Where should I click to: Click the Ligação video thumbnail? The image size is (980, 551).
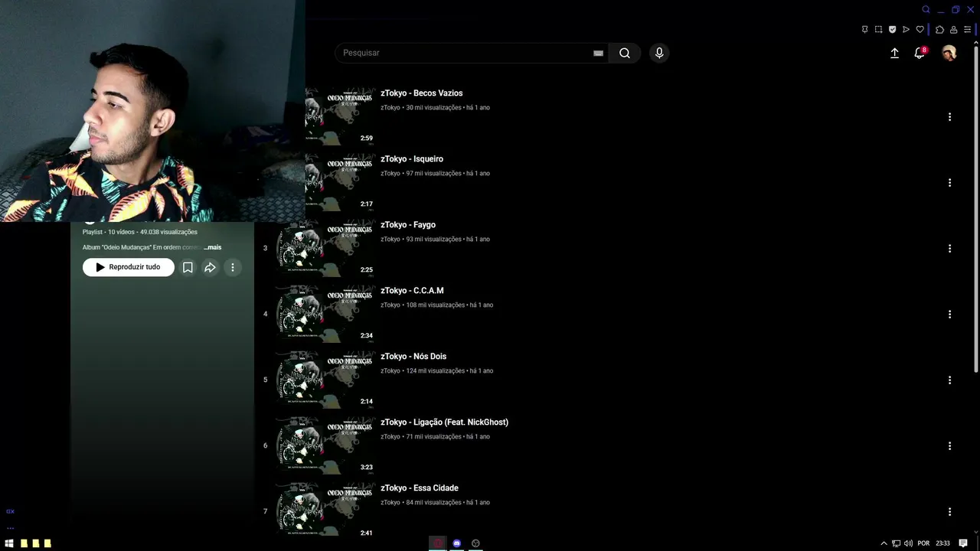[325, 445]
